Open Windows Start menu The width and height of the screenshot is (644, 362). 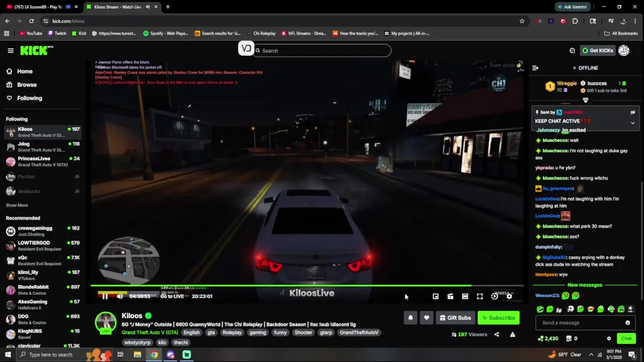[x=8, y=354]
